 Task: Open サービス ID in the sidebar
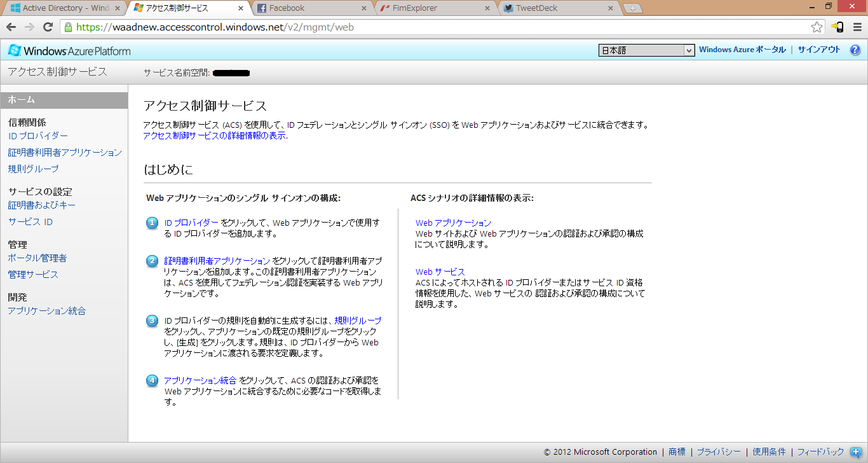(31, 222)
